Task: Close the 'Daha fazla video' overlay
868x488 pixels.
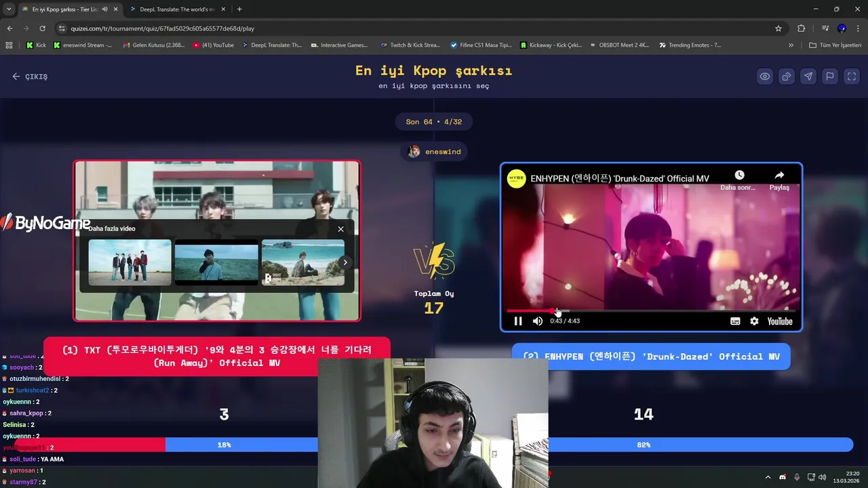Action: 340,229
